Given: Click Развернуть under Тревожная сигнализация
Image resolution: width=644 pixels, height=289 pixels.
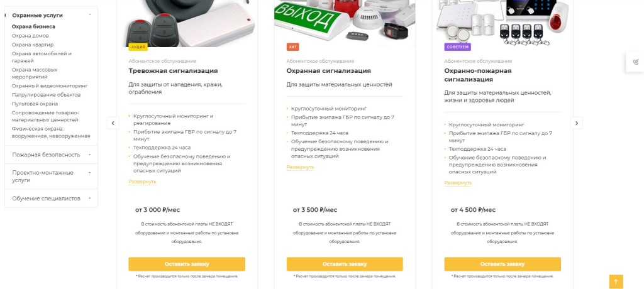Looking at the screenshot, I should 142,182.
